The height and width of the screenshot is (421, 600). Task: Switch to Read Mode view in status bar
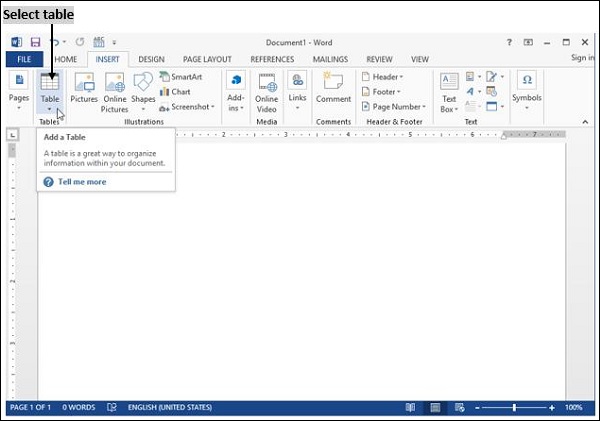click(x=410, y=408)
